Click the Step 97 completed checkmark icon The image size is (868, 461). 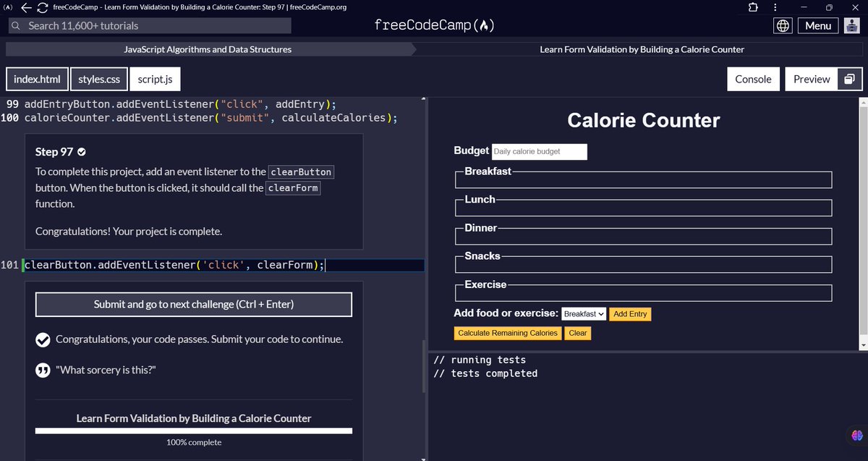click(x=82, y=152)
